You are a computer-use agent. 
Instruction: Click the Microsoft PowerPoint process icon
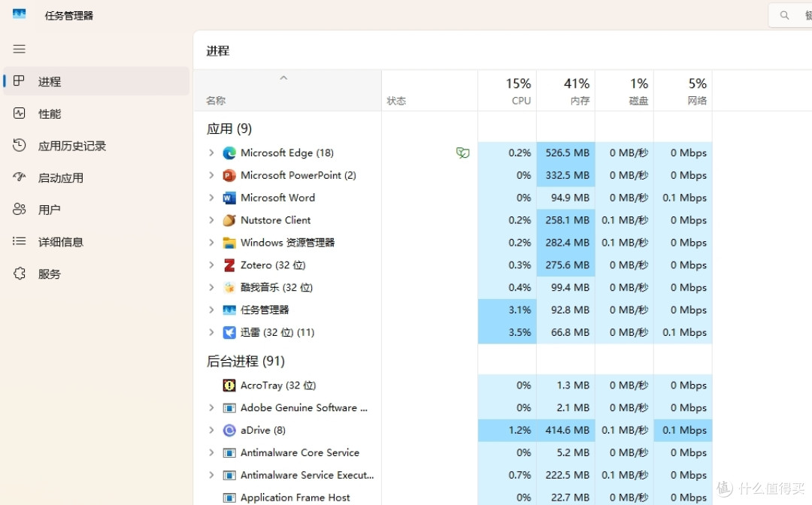click(x=229, y=175)
